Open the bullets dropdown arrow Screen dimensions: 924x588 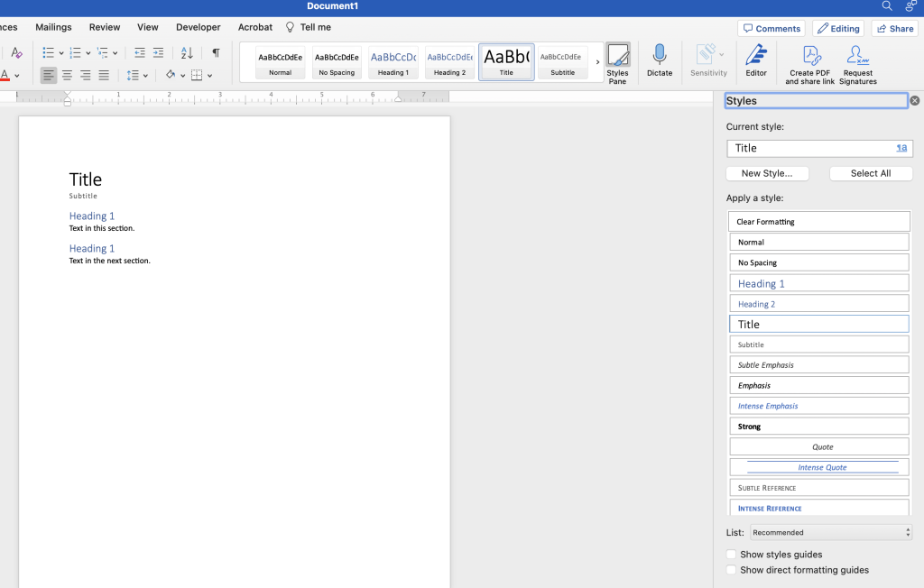coord(61,53)
